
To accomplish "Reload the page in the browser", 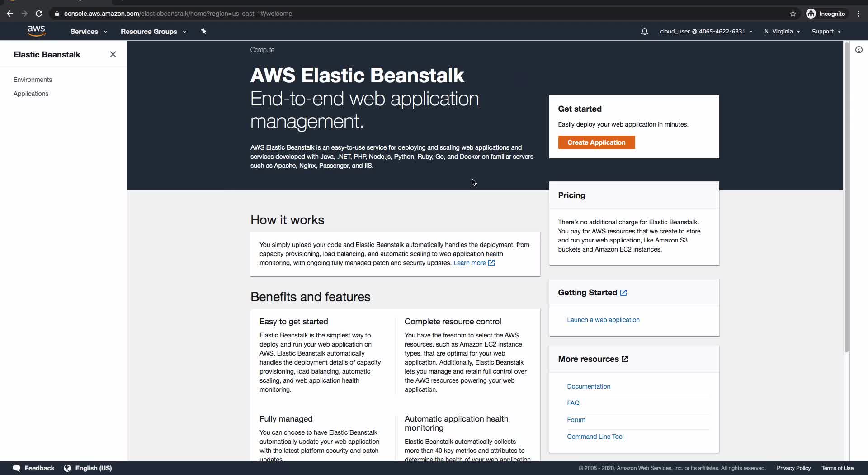I will point(39,14).
